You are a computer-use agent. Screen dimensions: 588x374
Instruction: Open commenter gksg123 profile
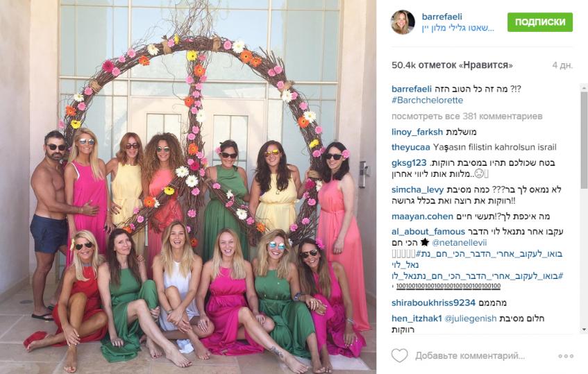(x=409, y=162)
